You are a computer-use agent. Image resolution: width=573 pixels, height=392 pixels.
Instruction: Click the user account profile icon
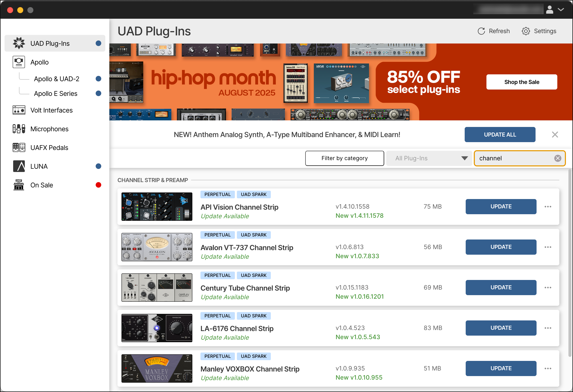(550, 10)
